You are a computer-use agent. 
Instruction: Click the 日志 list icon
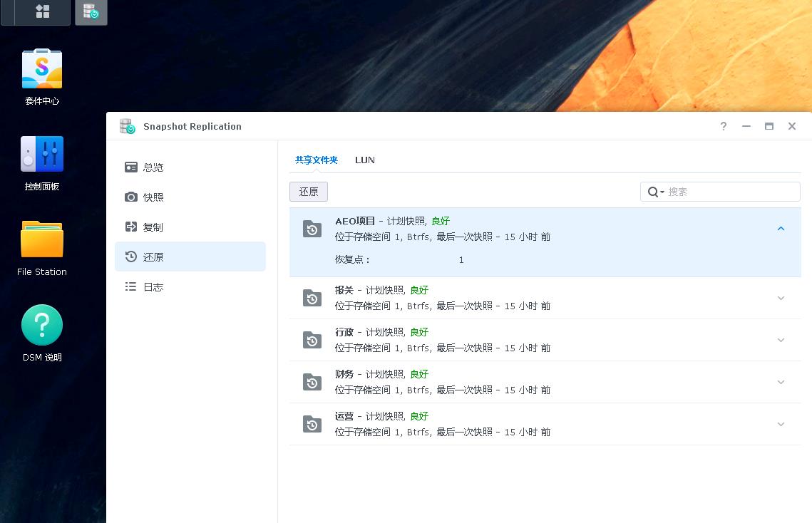[x=131, y=286]
